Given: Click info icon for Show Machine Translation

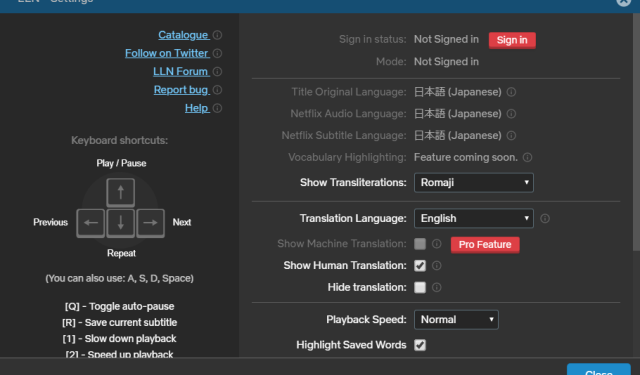Looking at the screenshot, I should 437,244.
